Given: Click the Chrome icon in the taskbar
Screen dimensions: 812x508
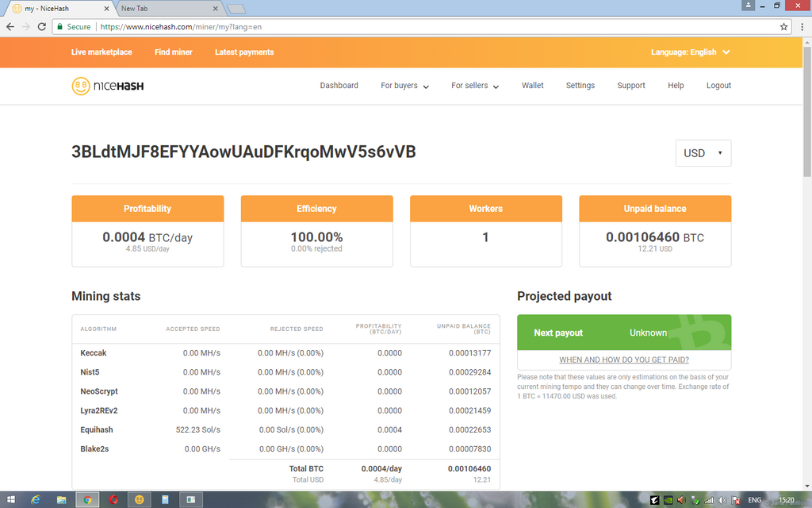Looking at the screenshot, I should (87, 500).
